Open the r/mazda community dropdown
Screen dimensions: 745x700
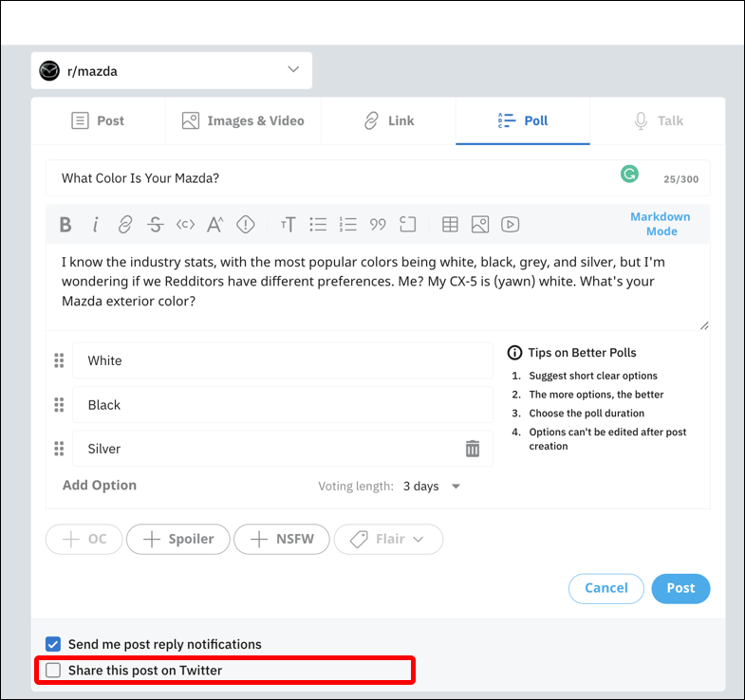pyautogui.click(x=172, y=70)
